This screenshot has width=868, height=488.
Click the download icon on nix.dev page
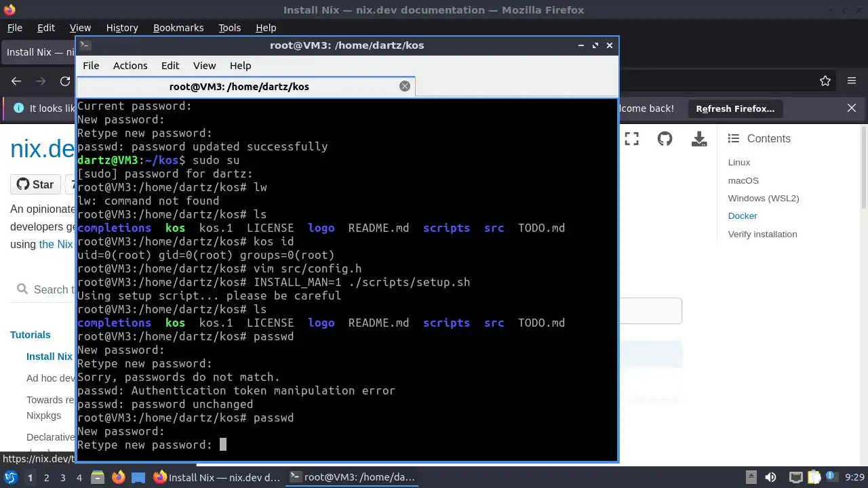click(x=698, y=139)
